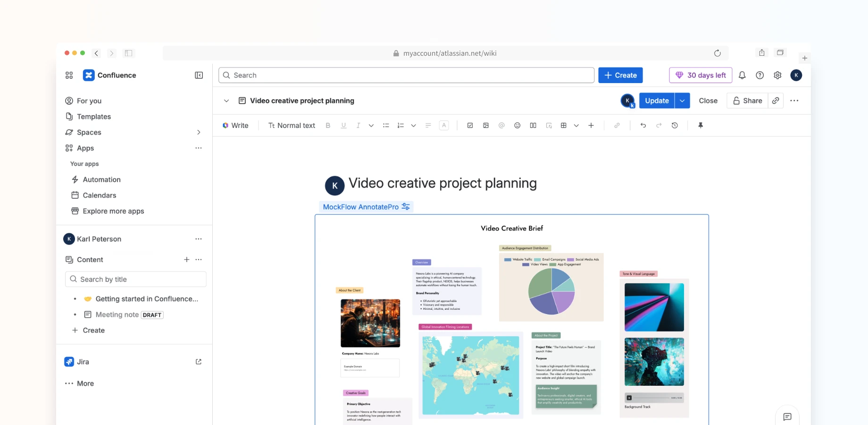Open the help menu icon
The width and height of the screenshot is (868, 425).
[x=760, y=75]
